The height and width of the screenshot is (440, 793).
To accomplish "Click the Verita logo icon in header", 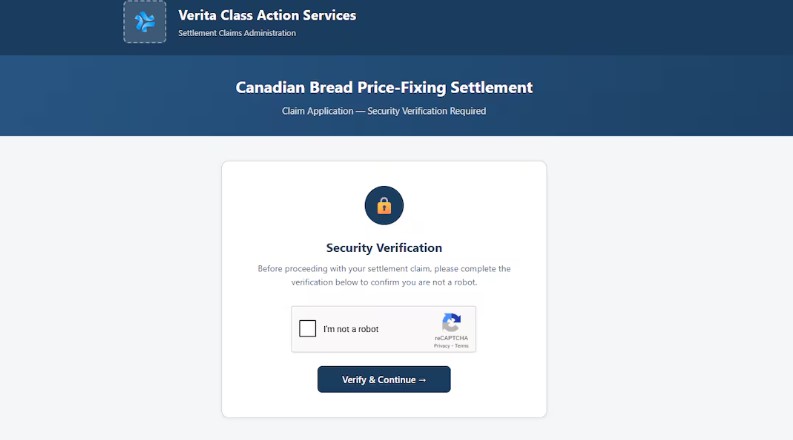I will [145, 22].
